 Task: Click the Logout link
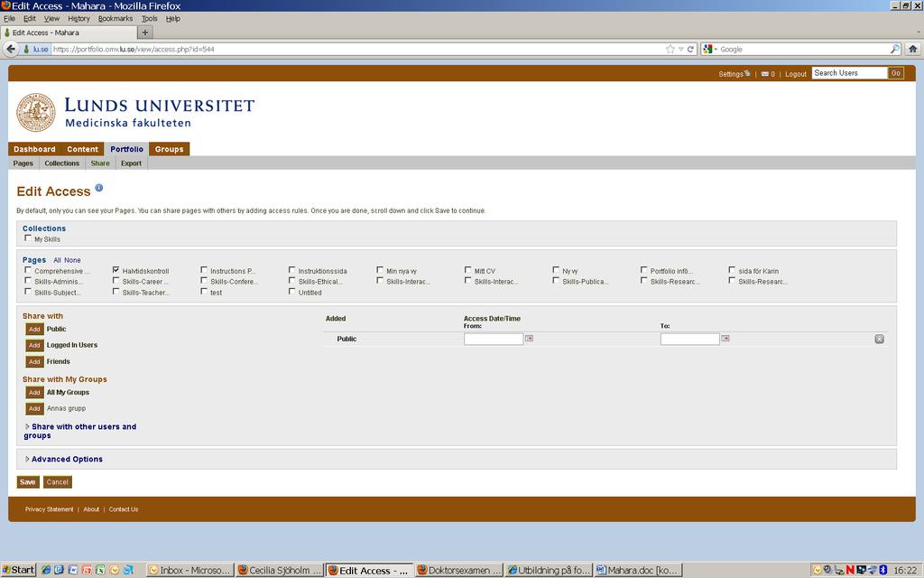tap(796, 74)
